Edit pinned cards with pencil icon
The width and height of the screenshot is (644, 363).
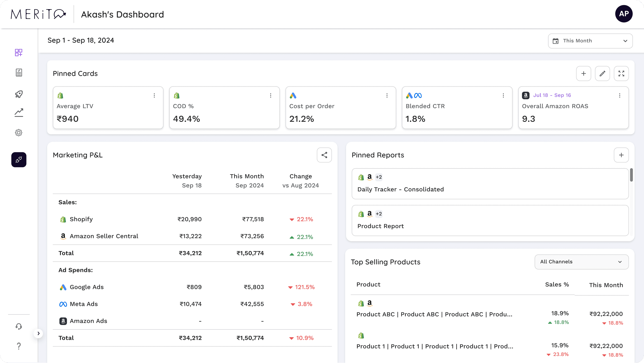pyautogui.click(x=602, y=74)
